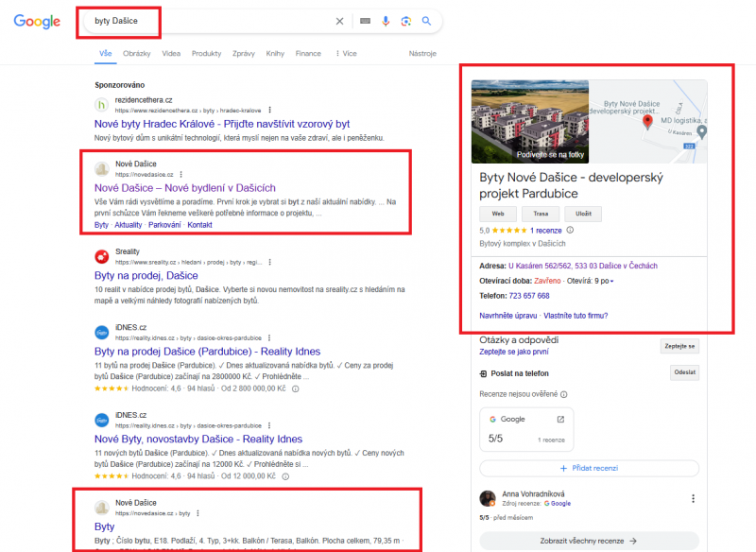
Task: Click the Navrhněte úpravu link
Action: point(508,316)
